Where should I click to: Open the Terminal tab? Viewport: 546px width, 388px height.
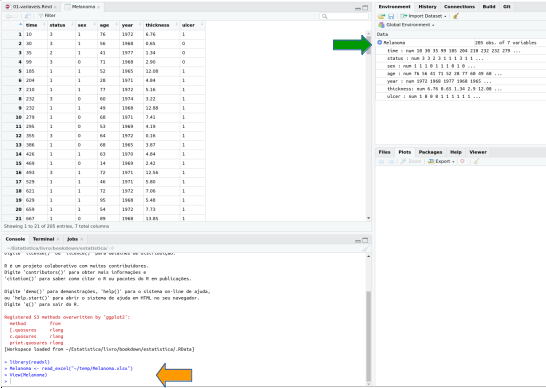point(44,239)
